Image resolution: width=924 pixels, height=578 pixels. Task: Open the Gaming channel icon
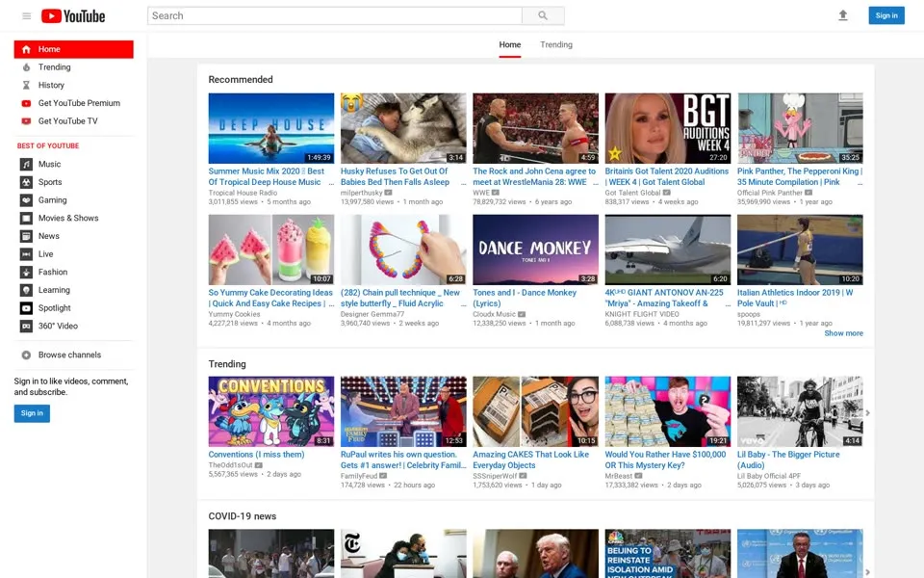click(x=26, y=200)
